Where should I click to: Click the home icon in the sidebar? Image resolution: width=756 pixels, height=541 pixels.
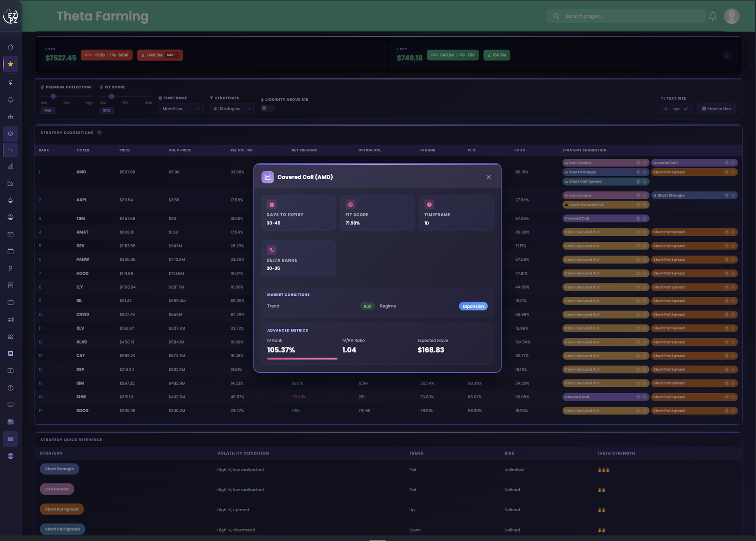10,47
